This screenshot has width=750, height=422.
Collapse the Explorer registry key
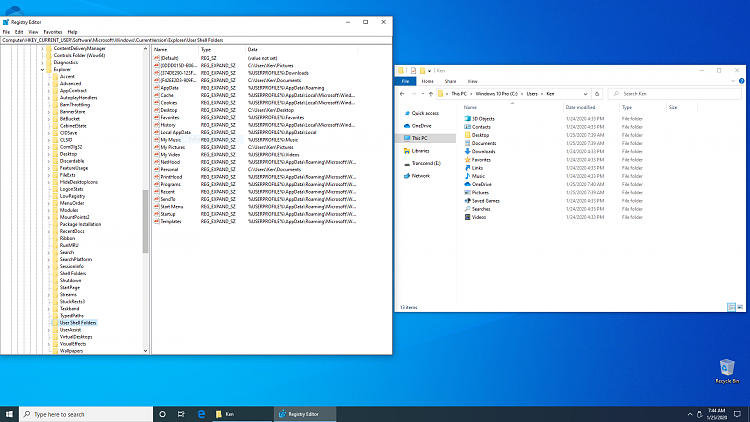pyautogui.click(x=42, y=69)
